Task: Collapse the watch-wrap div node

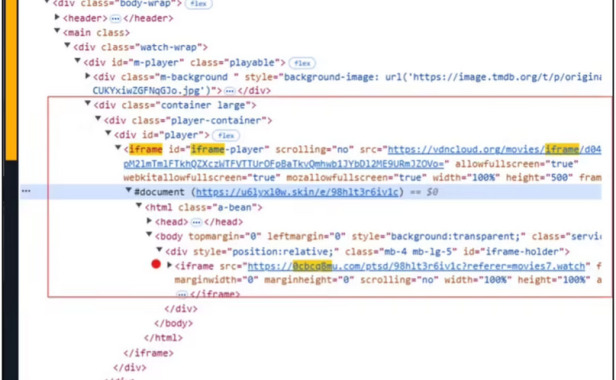Action: tap(68, 46)
